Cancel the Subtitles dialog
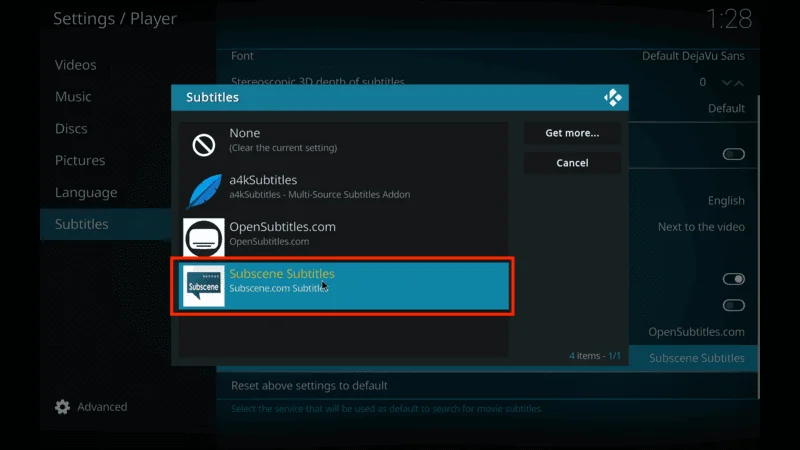This screenshot has width=800, height=450. tap(572, 163)
